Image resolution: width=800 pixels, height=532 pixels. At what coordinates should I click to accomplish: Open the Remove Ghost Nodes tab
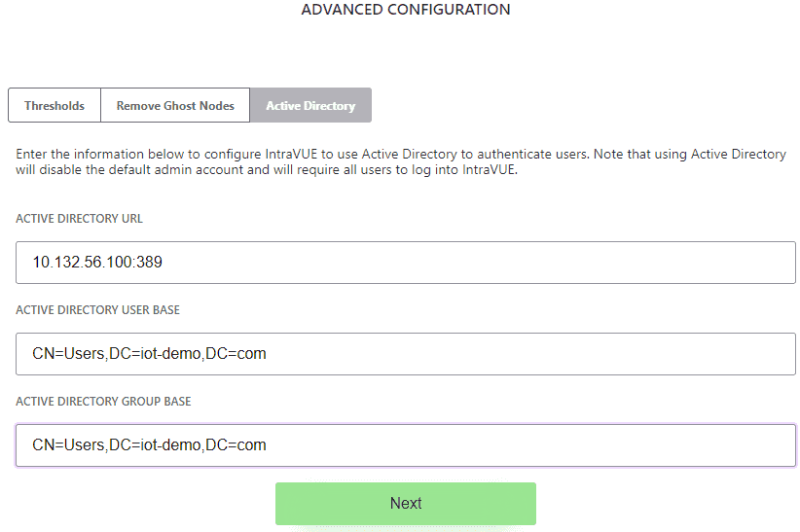click(x=175, y=105)
